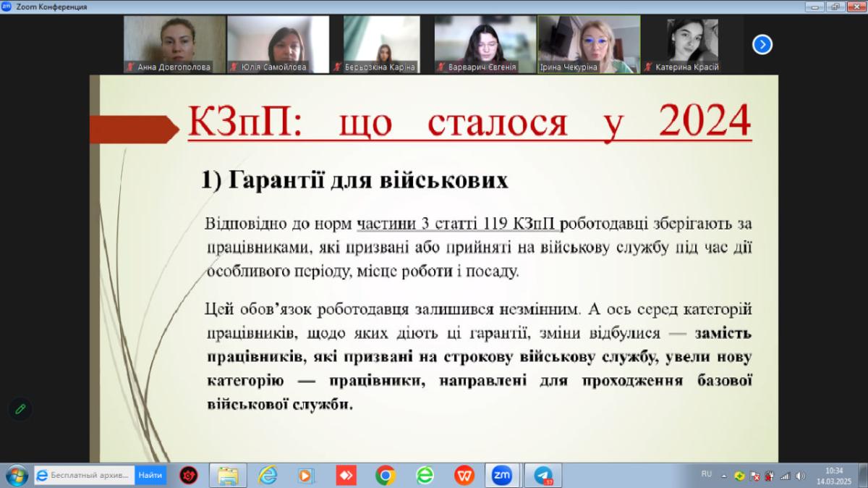Viewport: 868px width, 488px height.
Task: Open Telegram from the taskbar
Action: pos(542,475)
